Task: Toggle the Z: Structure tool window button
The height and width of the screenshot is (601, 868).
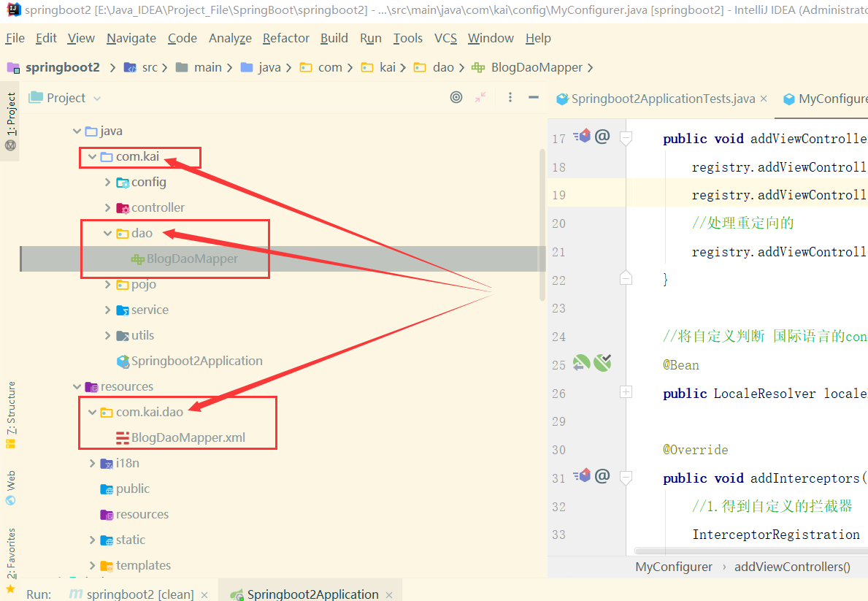Action: tap(10, 414)
